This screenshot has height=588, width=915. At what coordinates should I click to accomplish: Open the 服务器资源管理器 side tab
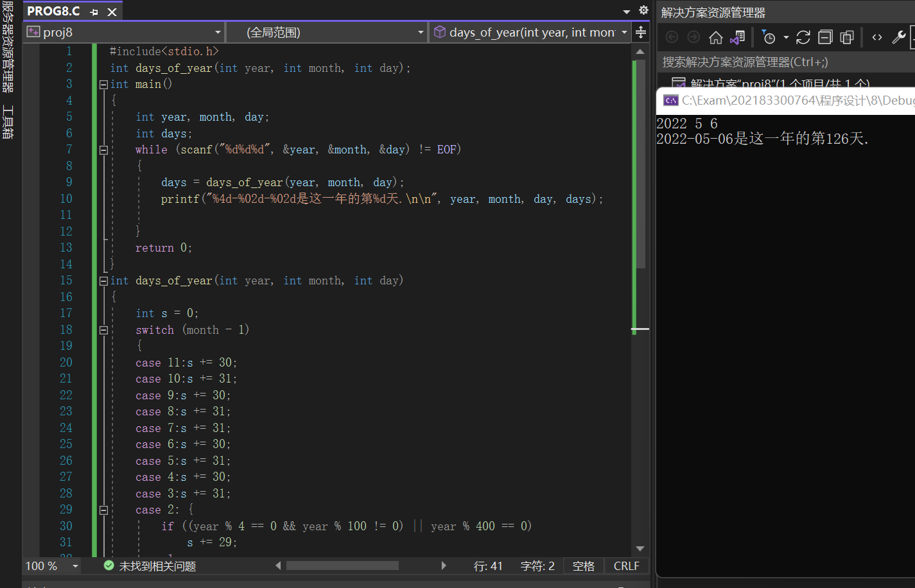pyautogui.click(x=8, y=48)
